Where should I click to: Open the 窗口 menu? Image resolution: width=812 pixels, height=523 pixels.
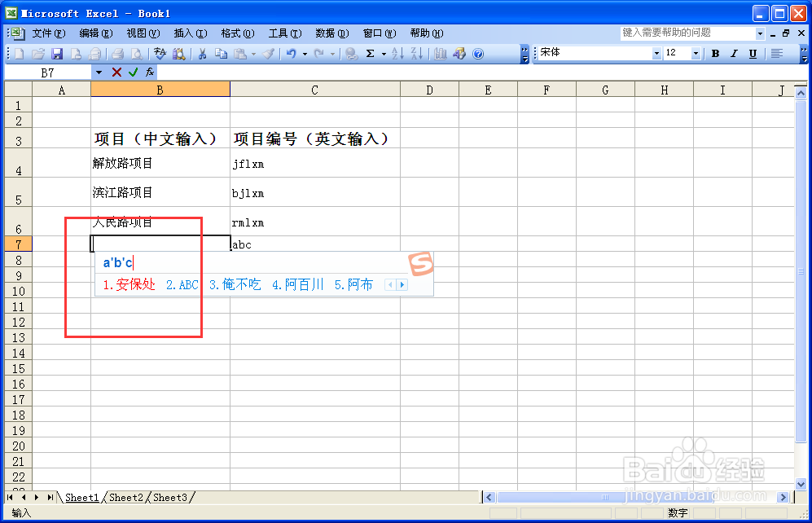tap(379, 33)
